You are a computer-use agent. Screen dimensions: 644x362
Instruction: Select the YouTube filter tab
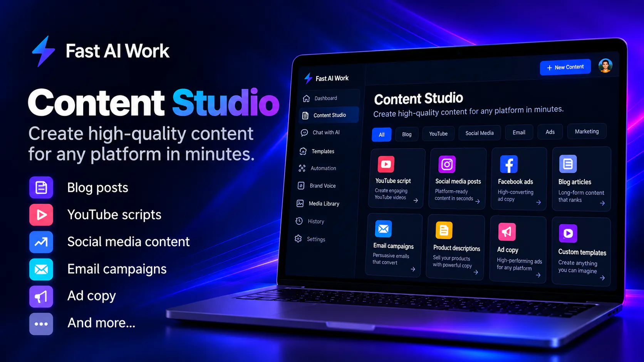click(438, 134)
